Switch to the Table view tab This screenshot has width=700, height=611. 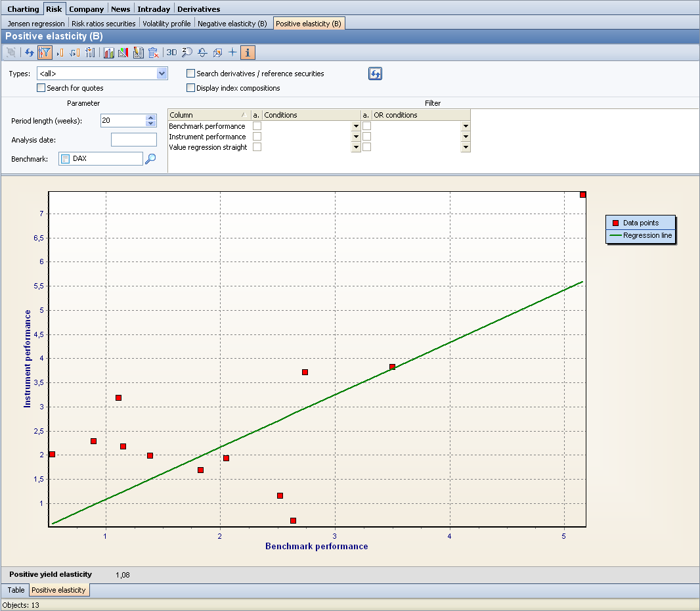pos(16,590)
